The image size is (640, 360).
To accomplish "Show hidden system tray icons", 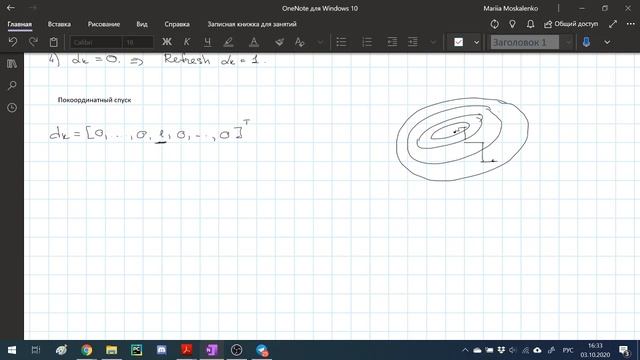I will (x=465, y=350).
